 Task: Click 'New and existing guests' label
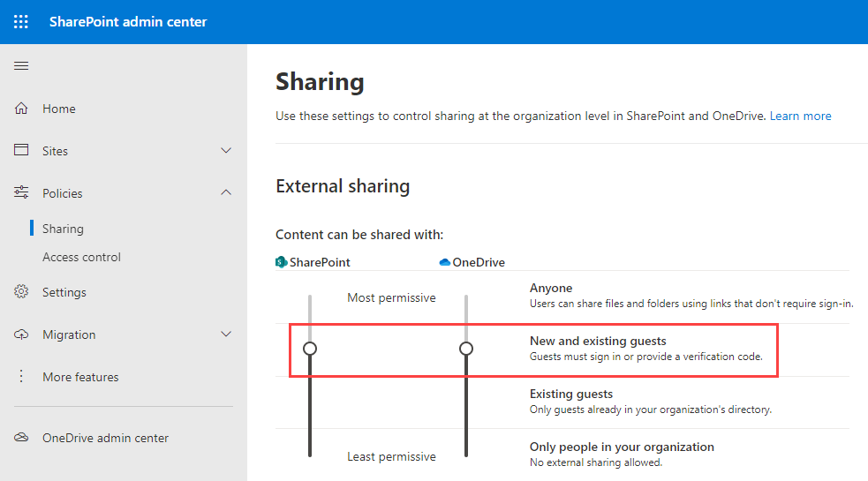point(598,341)
